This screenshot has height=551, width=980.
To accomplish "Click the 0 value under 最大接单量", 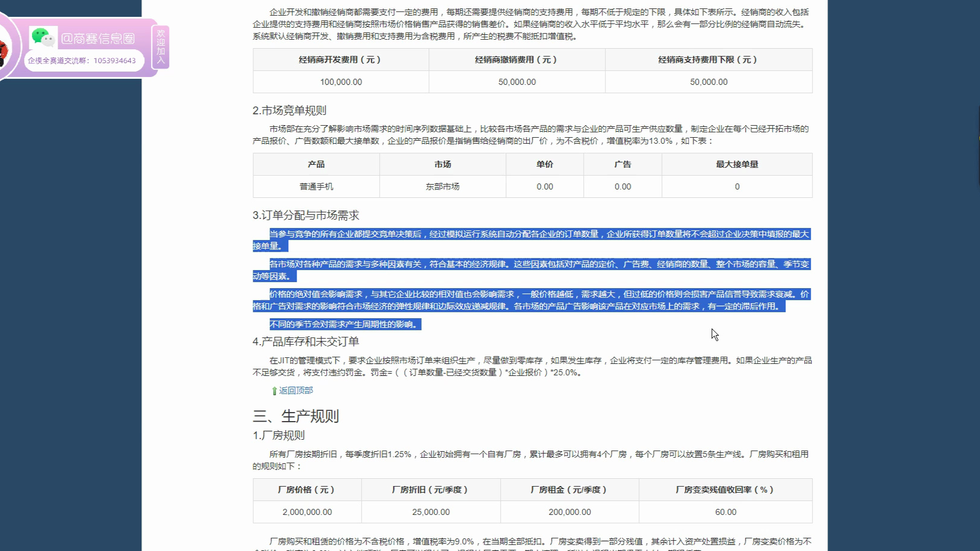I will tap(737, 186).
